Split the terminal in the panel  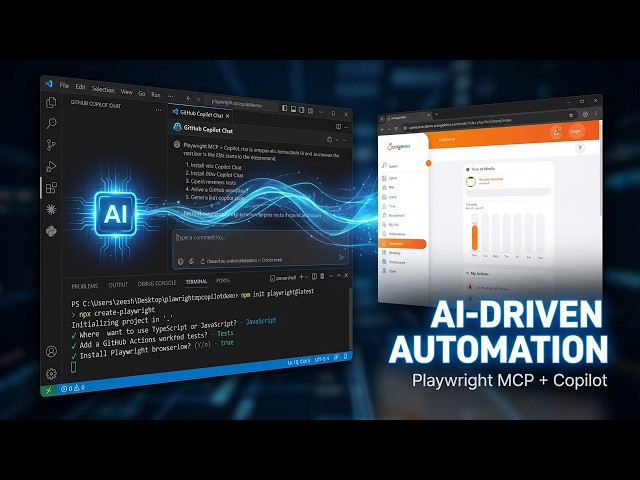pos(314,276)
